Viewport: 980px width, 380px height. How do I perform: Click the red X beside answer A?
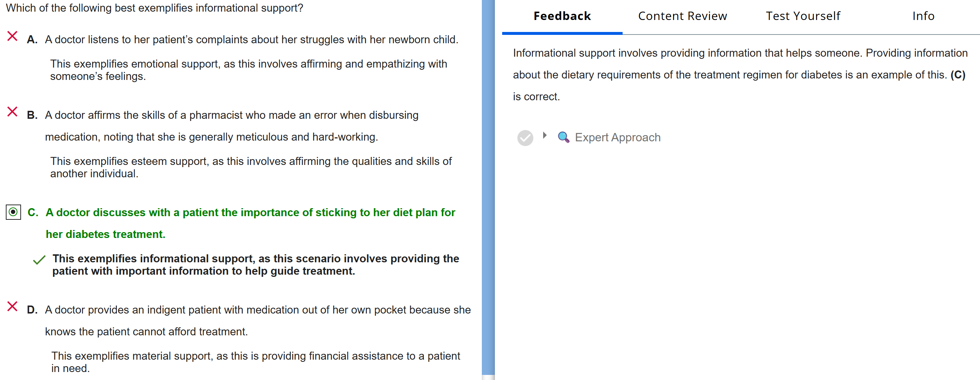[x=12, y=37]
